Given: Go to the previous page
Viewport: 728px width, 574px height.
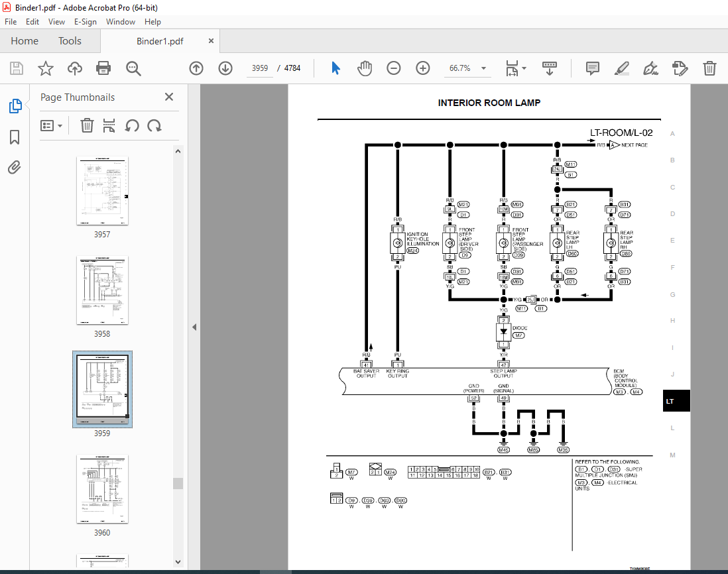Looking at the screenshot, I should pyautogui.click(x=196, y=68).
